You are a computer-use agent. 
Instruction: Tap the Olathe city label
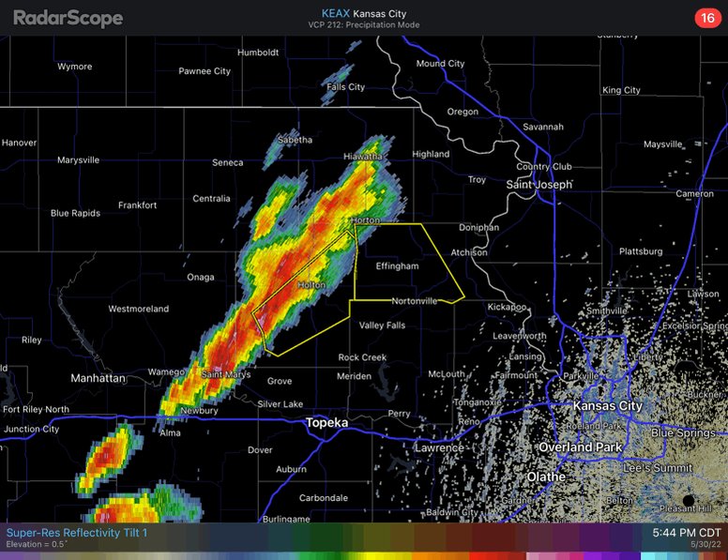(546, 477)
